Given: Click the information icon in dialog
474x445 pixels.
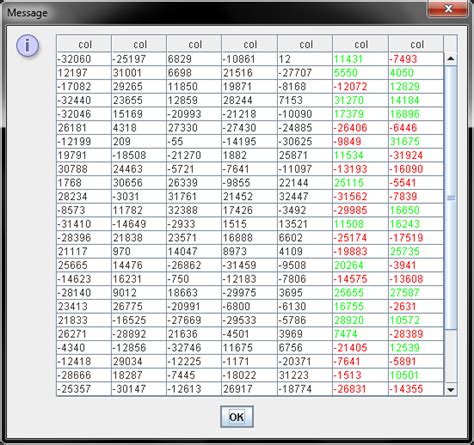Looking at the screenshot, I should 27,45.
